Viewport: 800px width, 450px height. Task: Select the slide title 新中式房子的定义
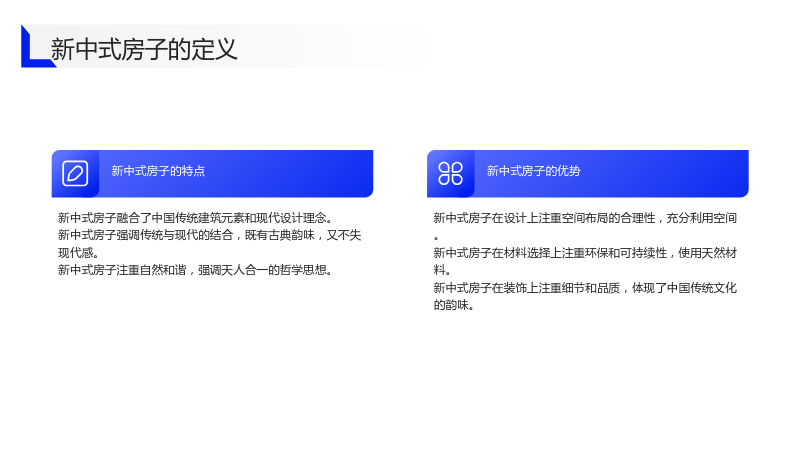point(144,49)
